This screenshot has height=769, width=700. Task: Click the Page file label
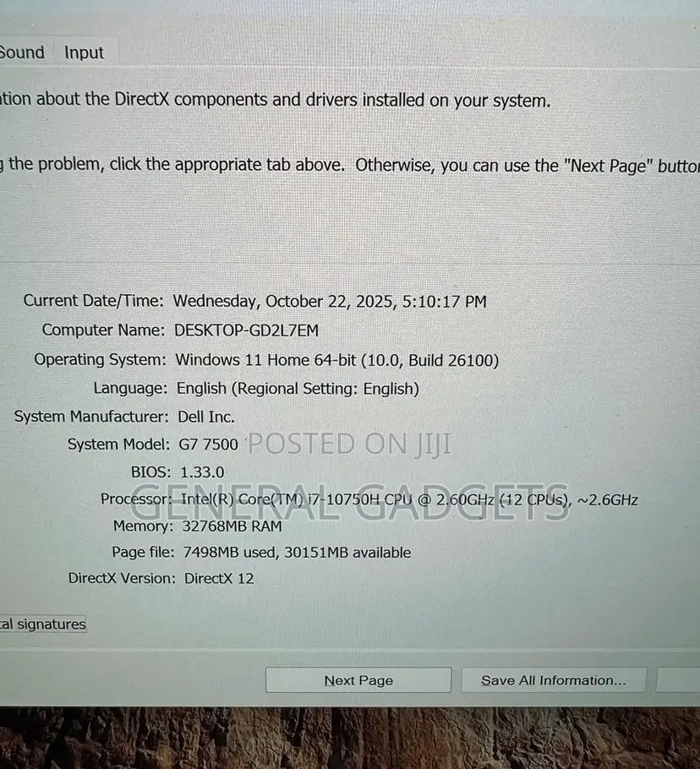point(143,552)
